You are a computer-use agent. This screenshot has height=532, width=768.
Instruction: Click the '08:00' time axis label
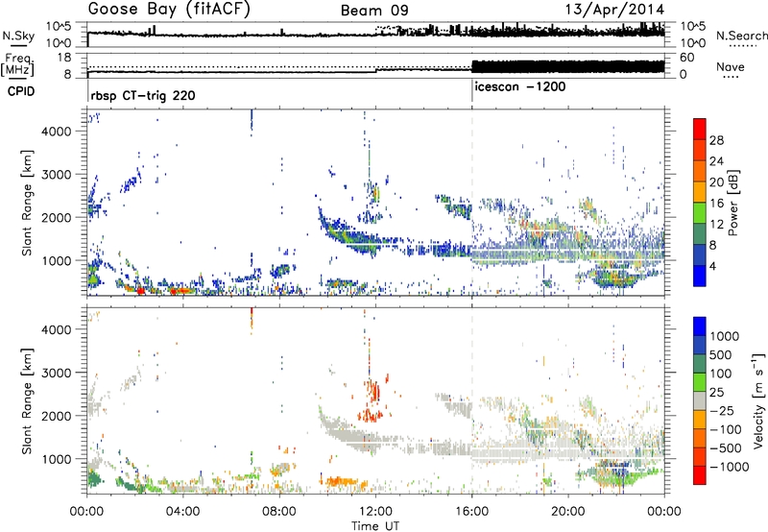point(279,512)
